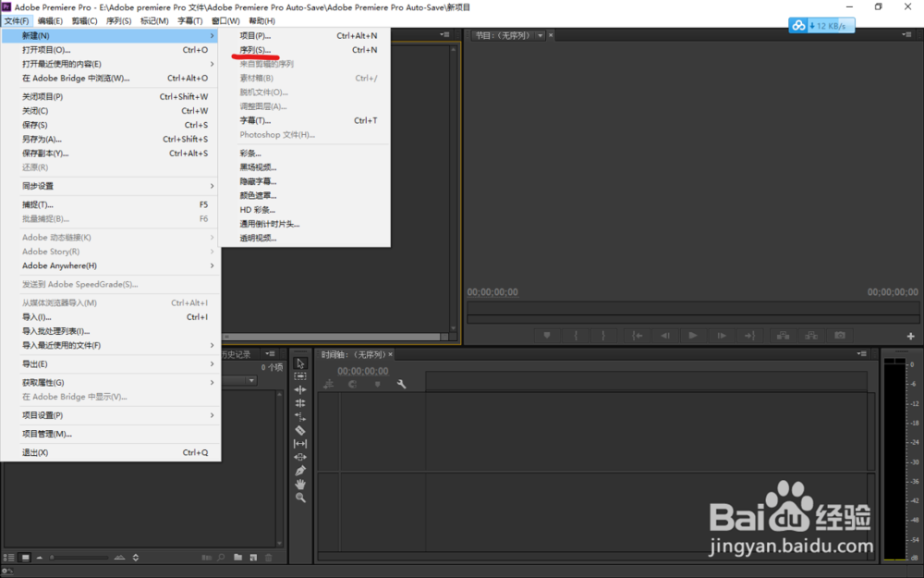Click the Lift button in Program monitor
This screenshot has width=924, height=578.
[784, 336]
